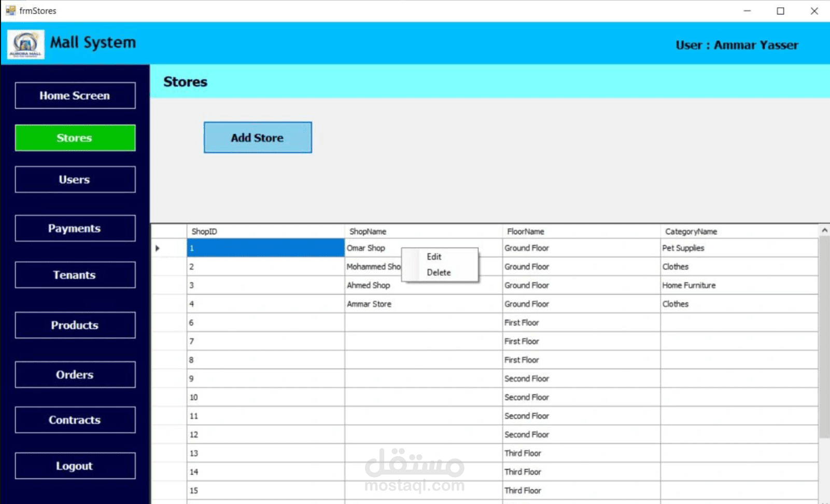Click the Aurora Mall logo icon

tap(26, 44)
